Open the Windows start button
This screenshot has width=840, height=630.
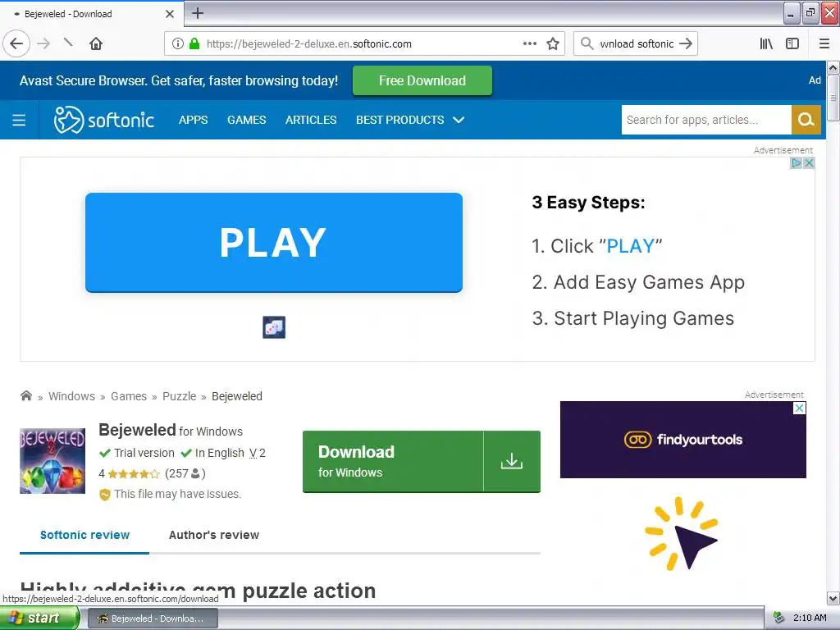tap(39, 619)
